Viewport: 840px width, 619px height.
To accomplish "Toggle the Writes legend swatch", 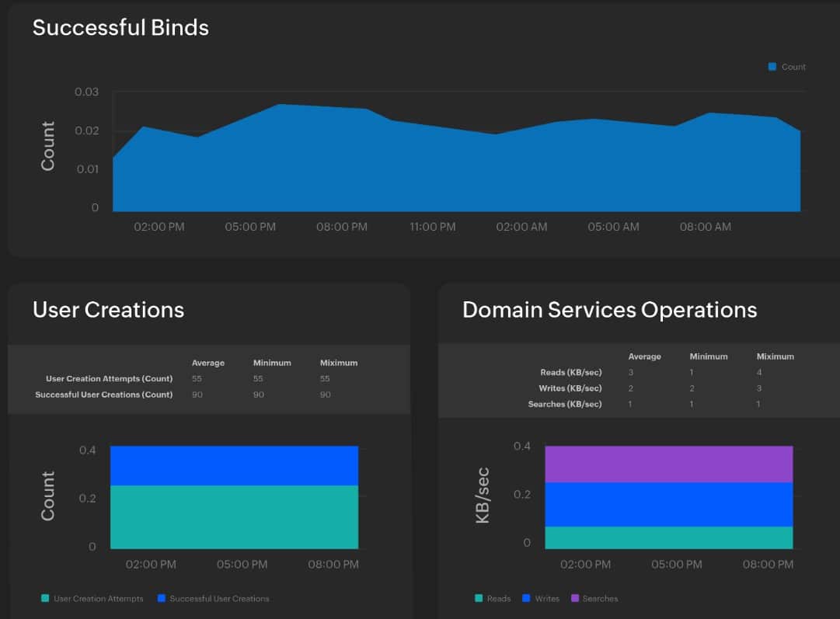I will [526, 598].
